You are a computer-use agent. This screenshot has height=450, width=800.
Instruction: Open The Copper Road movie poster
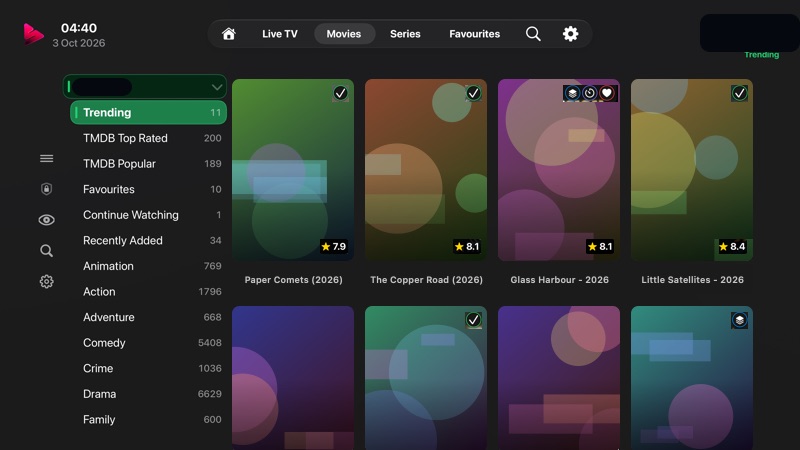coord(426,170)
